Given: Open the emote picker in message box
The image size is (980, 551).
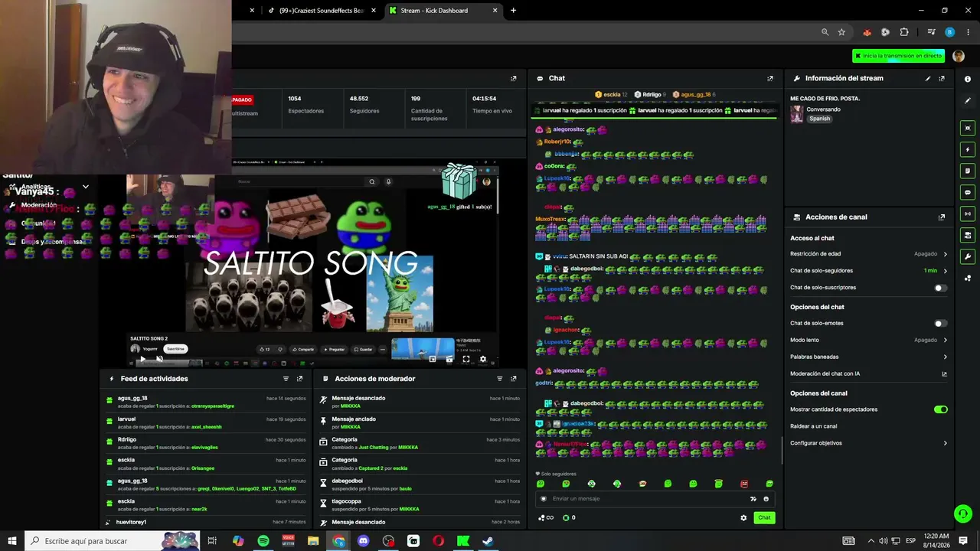Looking at the screenshot, I should pos(766,499).
